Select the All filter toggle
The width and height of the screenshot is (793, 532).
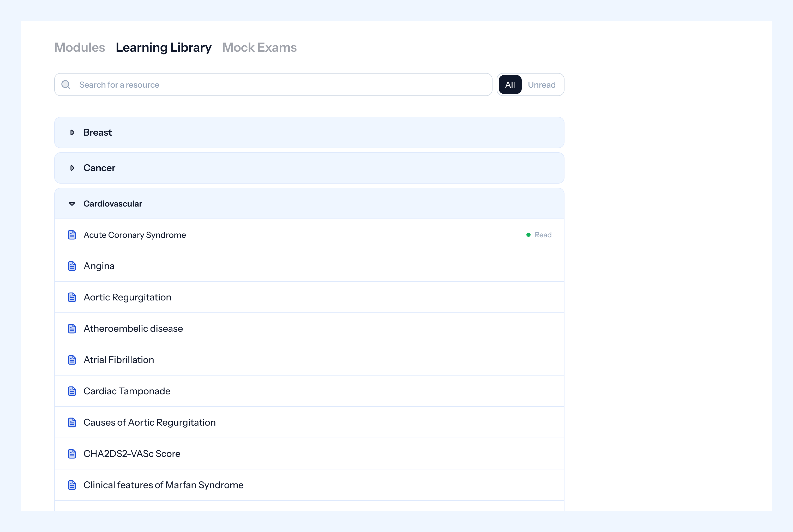(x=510, y=84)
